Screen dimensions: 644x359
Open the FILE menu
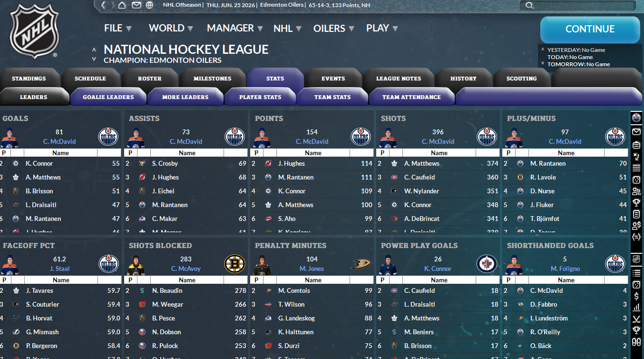click(118, 28)
